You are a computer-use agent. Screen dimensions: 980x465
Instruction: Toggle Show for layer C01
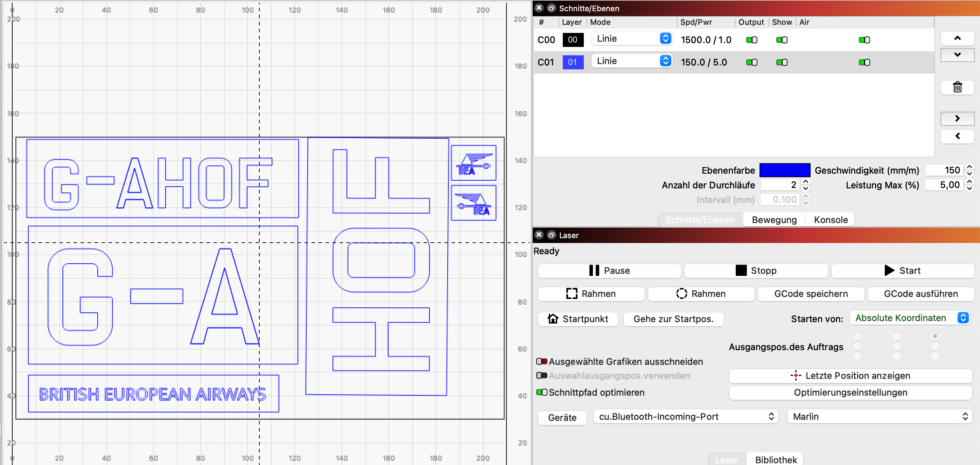tap(782, 62)
